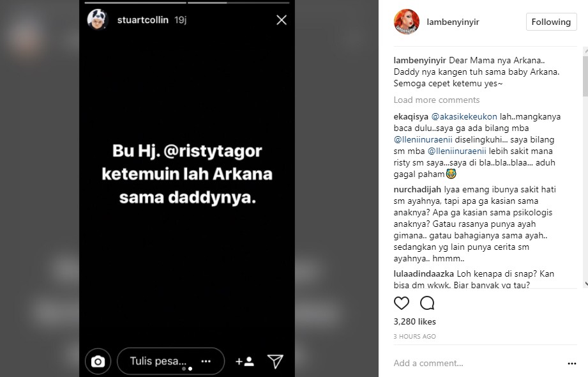Toggle the Following button for lambenyinyir
The height and width of the screenshot is (377, 588).
(x=551, y=22)
